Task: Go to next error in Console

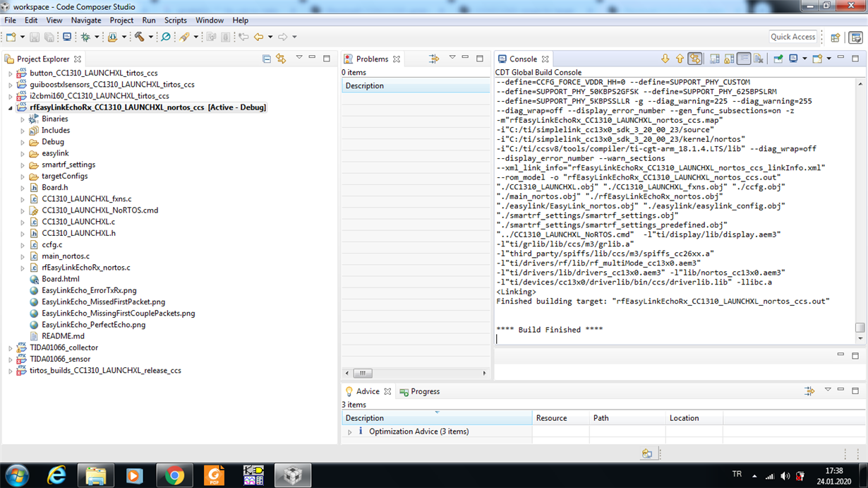Action: pyautogui.click(x=665, y=59)
